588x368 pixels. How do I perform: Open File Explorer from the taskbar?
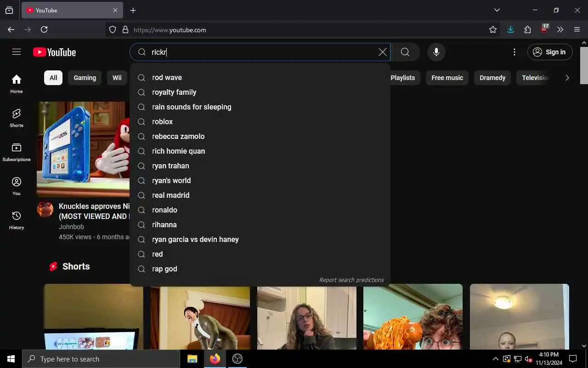coord(192,359)
